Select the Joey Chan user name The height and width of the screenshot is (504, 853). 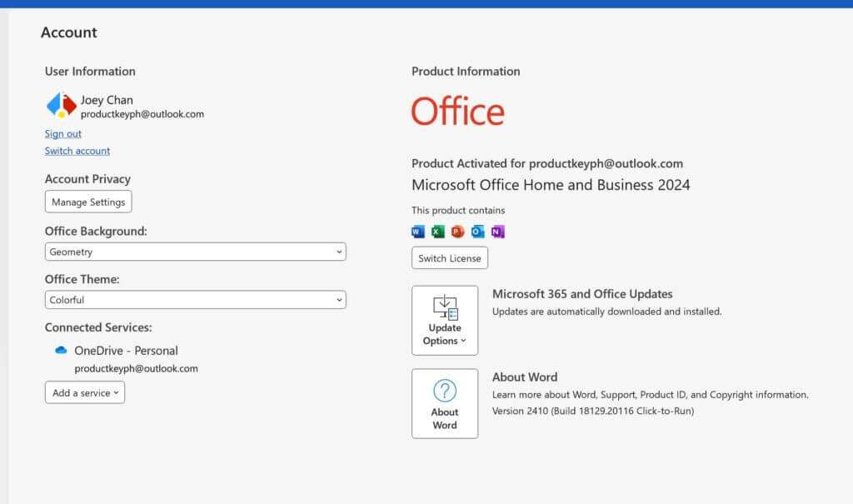click(107, 100)
